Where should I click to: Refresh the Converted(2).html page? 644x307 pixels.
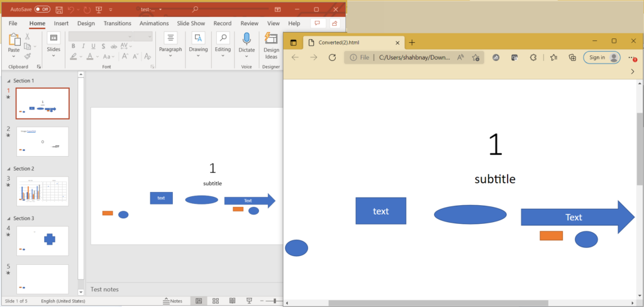tap(332, 57)
